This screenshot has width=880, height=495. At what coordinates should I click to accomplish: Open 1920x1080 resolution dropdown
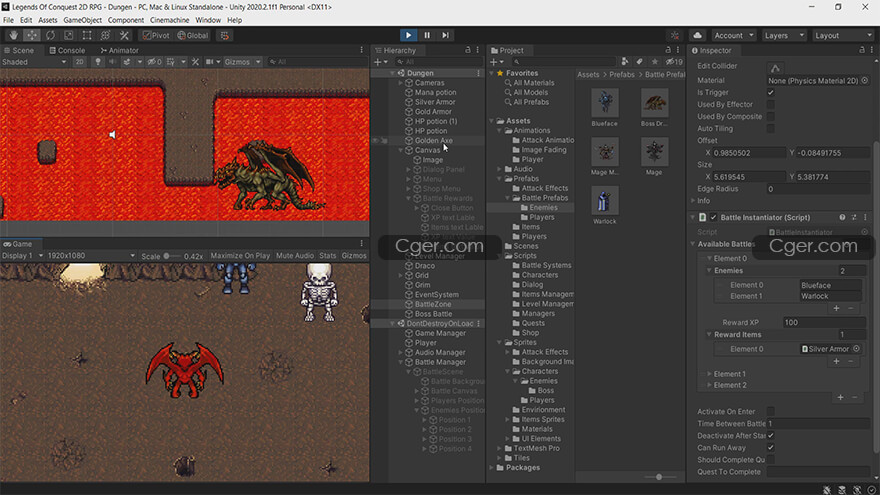(91, 255)
